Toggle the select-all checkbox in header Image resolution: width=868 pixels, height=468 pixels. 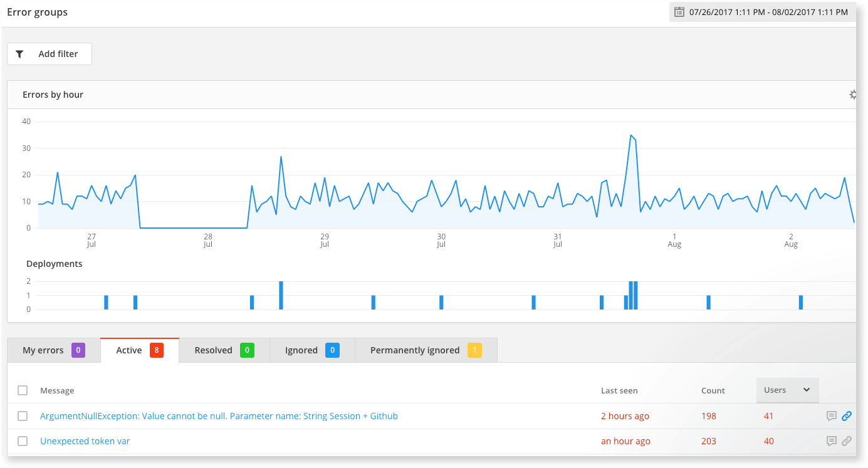coord(23,390)
